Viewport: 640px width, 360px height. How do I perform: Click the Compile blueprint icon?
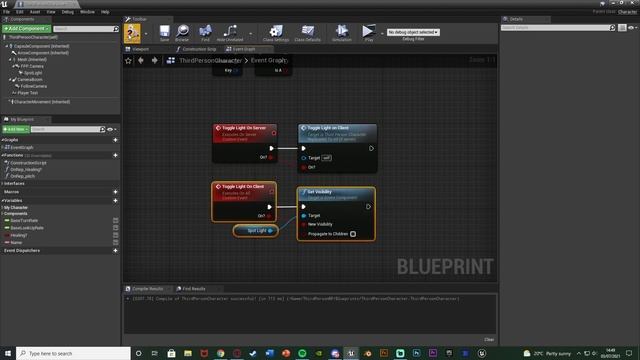[132, 33]
